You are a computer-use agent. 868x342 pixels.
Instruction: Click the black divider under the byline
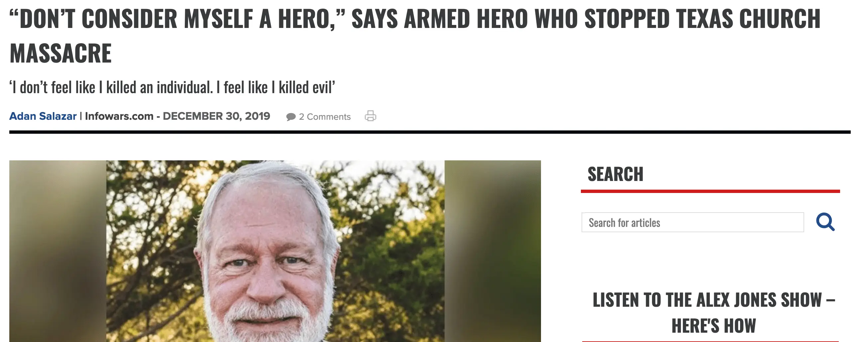click(x=430, y=132)
